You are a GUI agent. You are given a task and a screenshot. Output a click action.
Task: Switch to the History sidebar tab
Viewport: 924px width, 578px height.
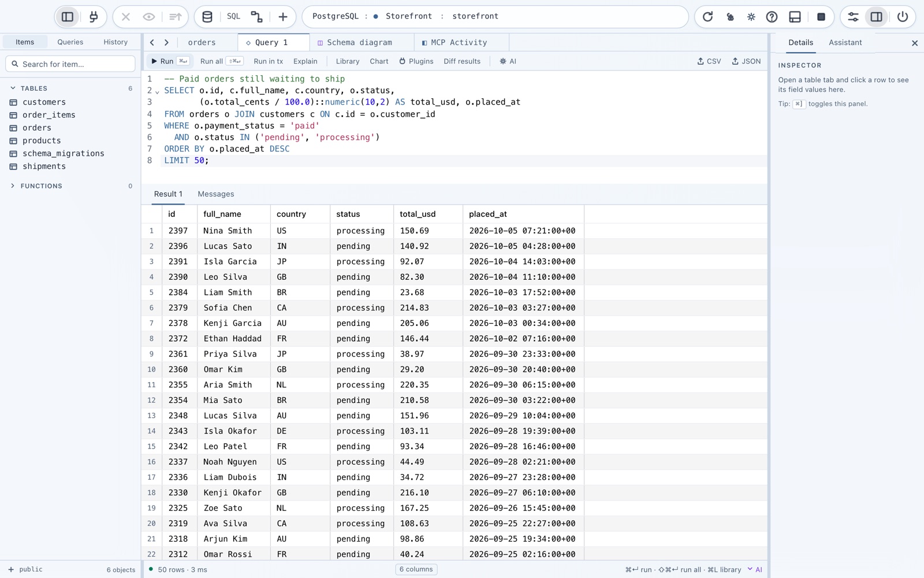pos(115,42)
